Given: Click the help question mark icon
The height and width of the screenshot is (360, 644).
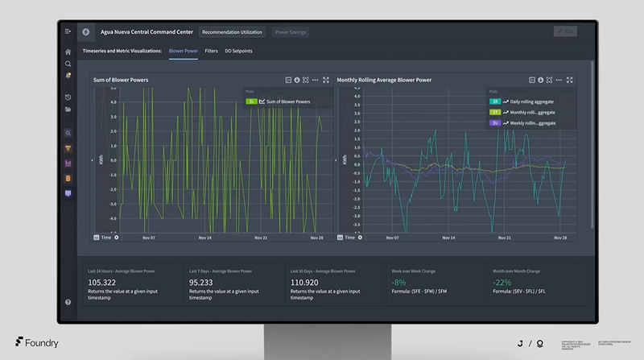Looking at the screenshot, I should coord(68,302).
